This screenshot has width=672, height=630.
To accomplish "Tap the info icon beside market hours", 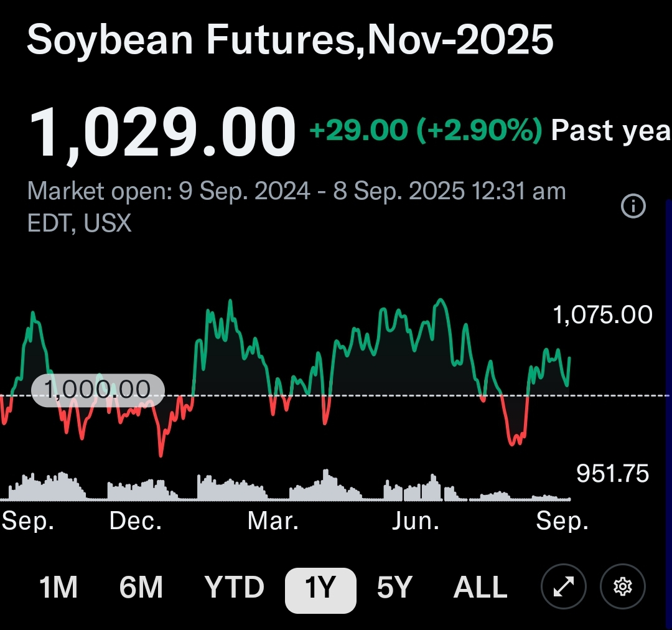I will point(633,206).
